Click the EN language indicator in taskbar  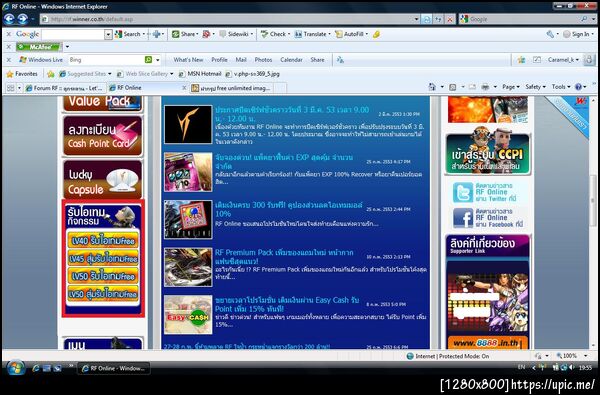521,367
